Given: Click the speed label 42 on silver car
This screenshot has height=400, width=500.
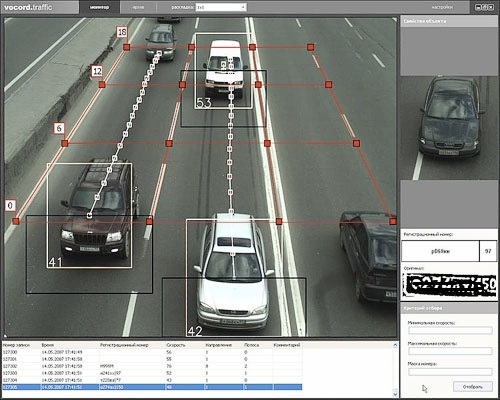Looking at the screenshot, I should 195,331.
